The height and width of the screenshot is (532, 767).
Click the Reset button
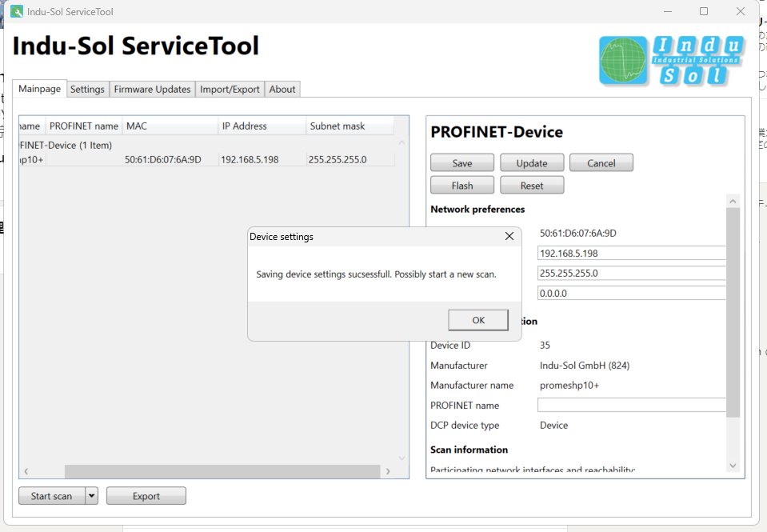[x=532, y=186]
